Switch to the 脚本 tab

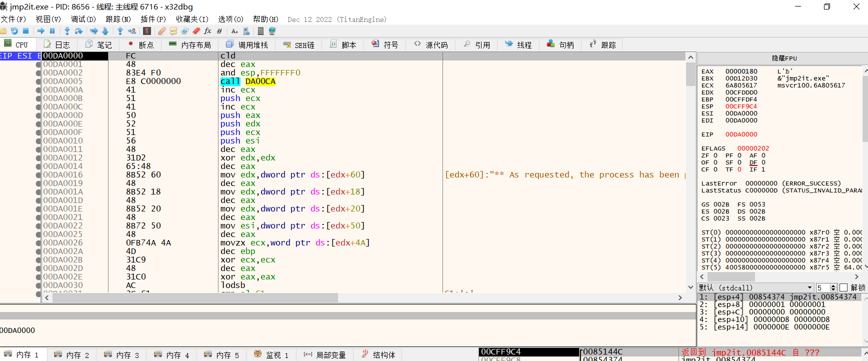point(343,44)
